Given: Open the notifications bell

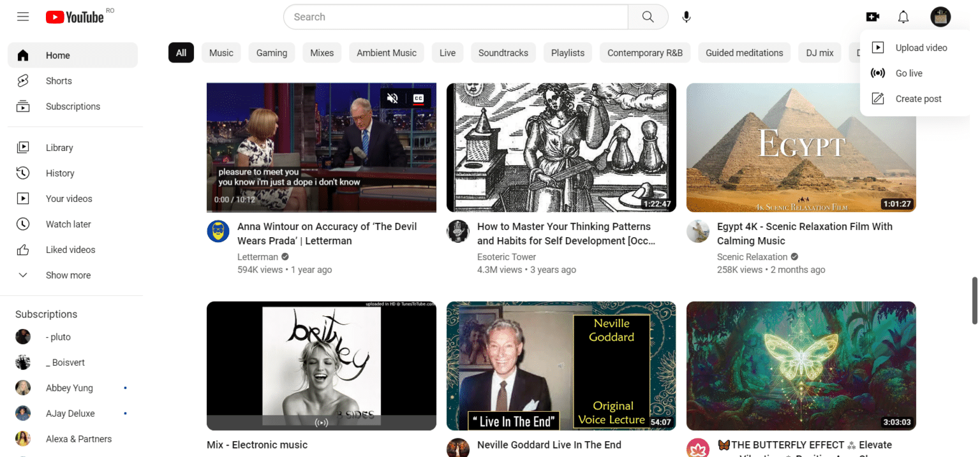Looking at the screenshot, I should 903,17.
